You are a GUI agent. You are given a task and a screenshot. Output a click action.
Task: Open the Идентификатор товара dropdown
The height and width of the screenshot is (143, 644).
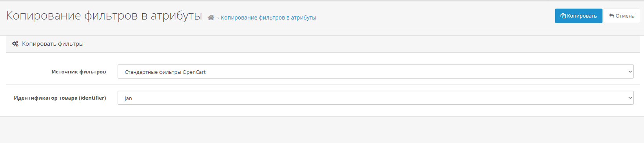tap(376, 98)
